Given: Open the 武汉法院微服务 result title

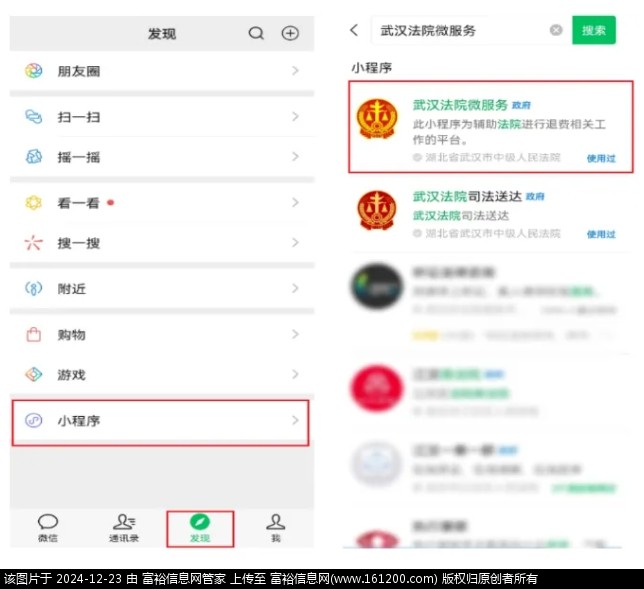Looking at the screenshot, I should (x=460, y=105).
